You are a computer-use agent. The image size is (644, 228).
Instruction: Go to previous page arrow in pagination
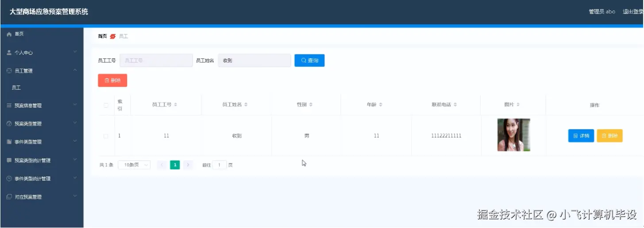coord(162,165)
